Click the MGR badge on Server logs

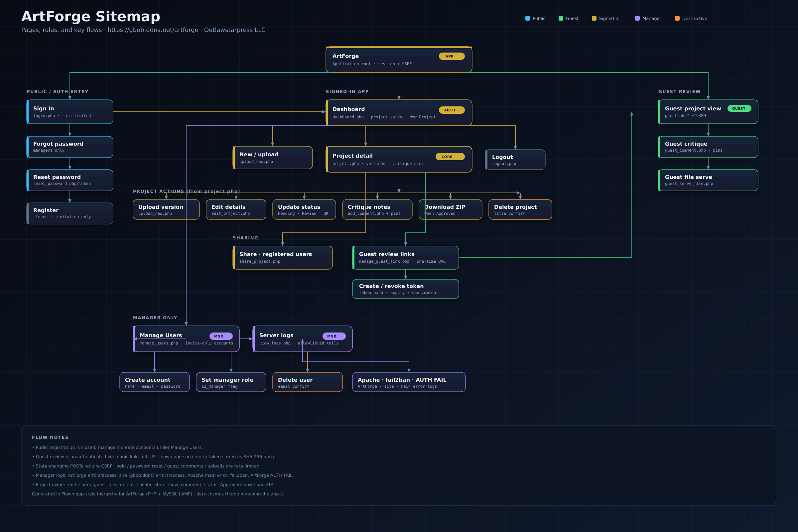click(x=334, y=336)
